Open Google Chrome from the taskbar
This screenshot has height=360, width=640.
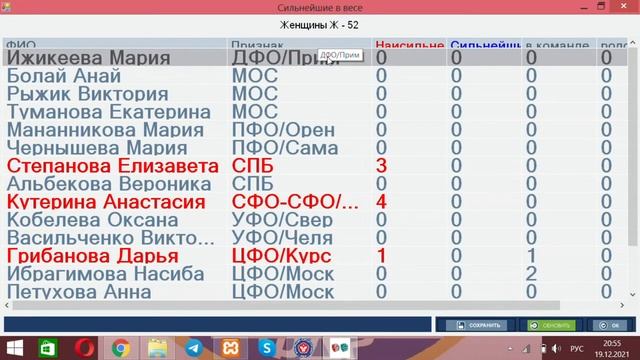pyautogui.click(x=121, y=348)
